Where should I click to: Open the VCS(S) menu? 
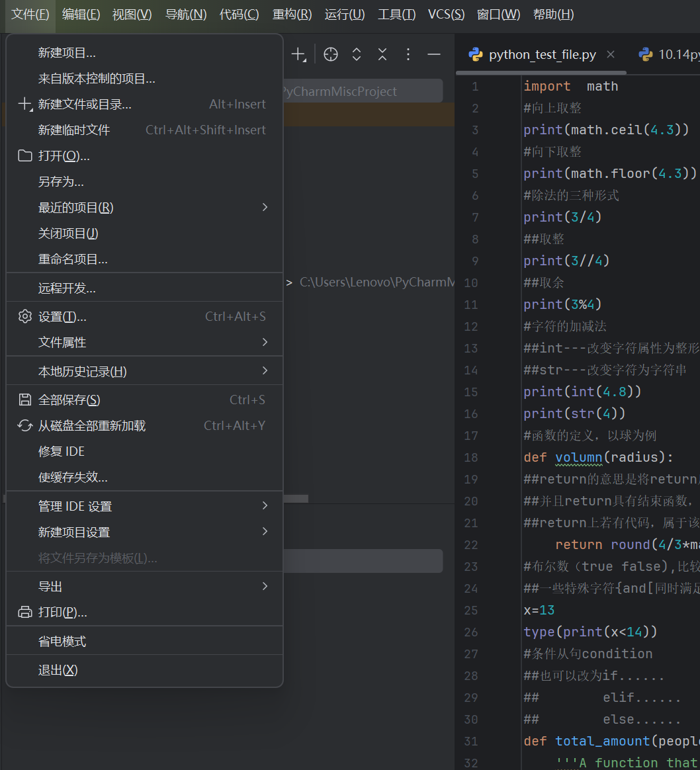tap(446, 15)
